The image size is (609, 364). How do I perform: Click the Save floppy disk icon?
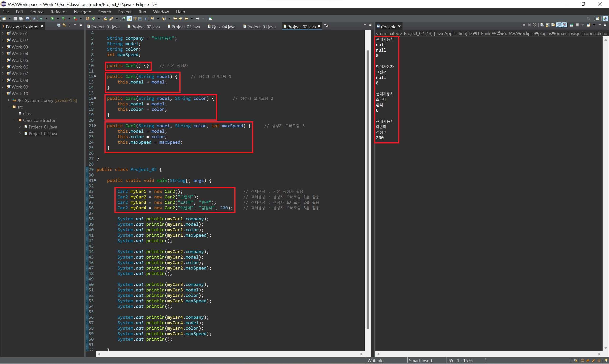tap(15, 19)
